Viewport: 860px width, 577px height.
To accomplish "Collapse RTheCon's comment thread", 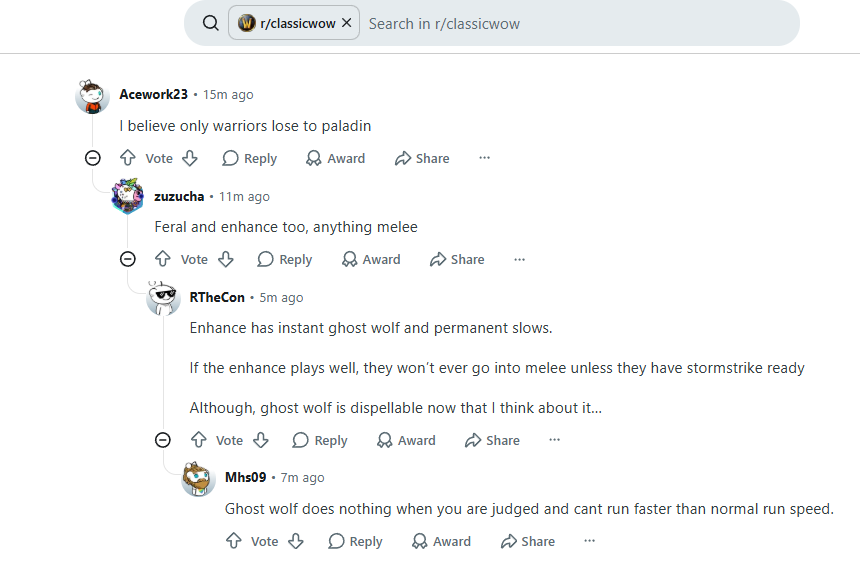I will (x=163, y=440).
